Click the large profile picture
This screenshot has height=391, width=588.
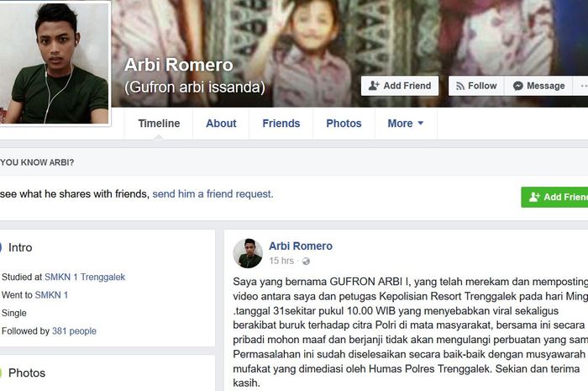click(55, 63)
